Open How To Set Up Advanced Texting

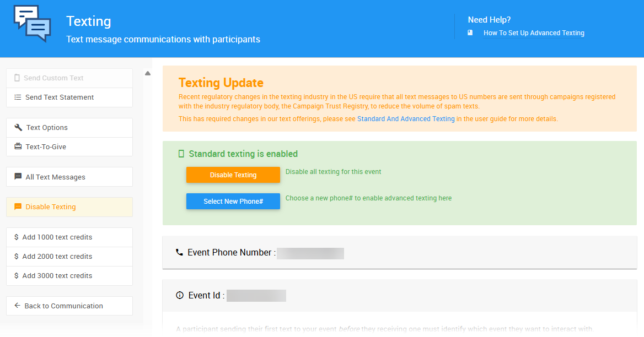pos(534,33)
